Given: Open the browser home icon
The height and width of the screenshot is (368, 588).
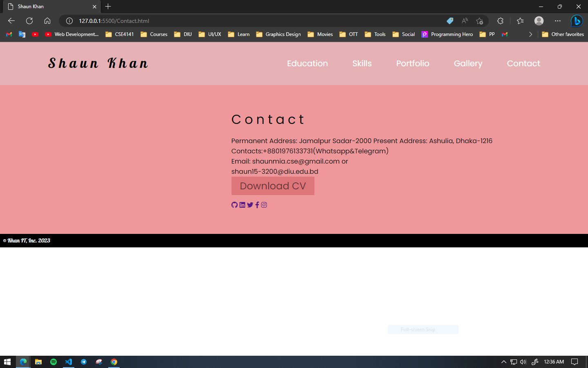Looking at the screenshot, I should point(47,20).
